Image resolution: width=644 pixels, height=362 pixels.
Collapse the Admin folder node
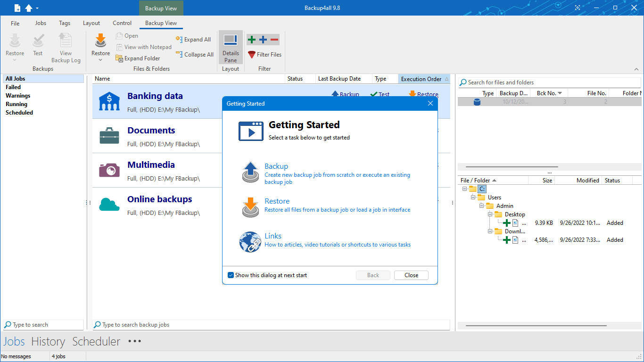[482, 206]
